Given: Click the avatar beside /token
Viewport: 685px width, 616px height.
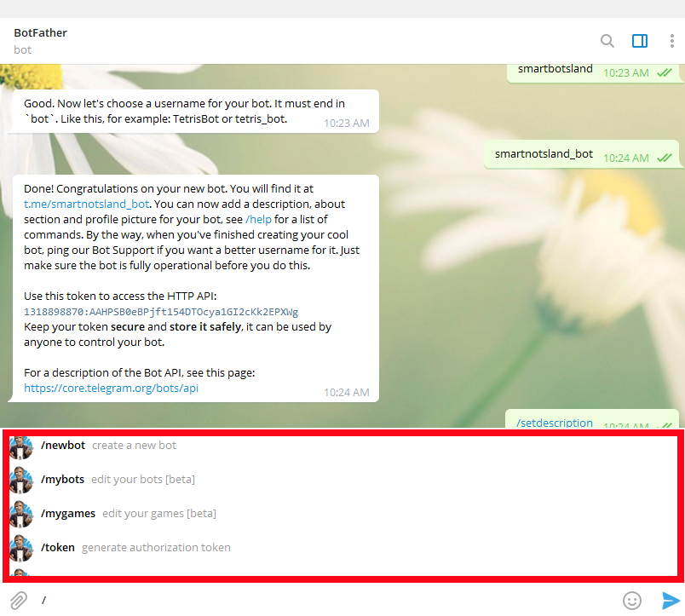Looking at the screenshot, I should 21,549.
